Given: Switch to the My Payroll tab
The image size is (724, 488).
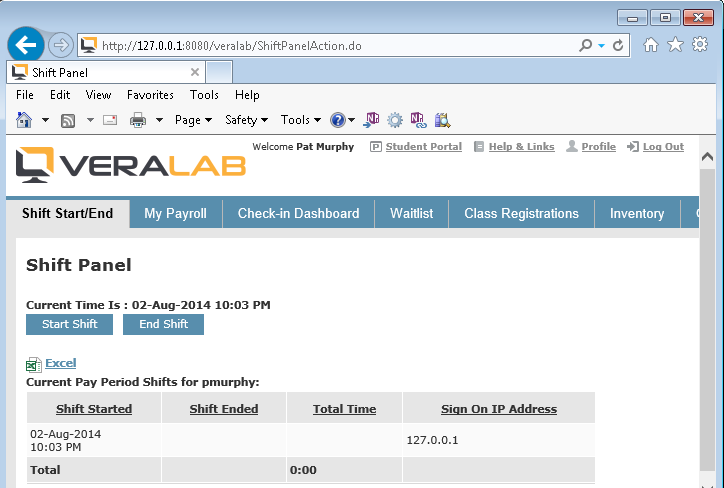Looking at the screenshot, I should 175,213.
